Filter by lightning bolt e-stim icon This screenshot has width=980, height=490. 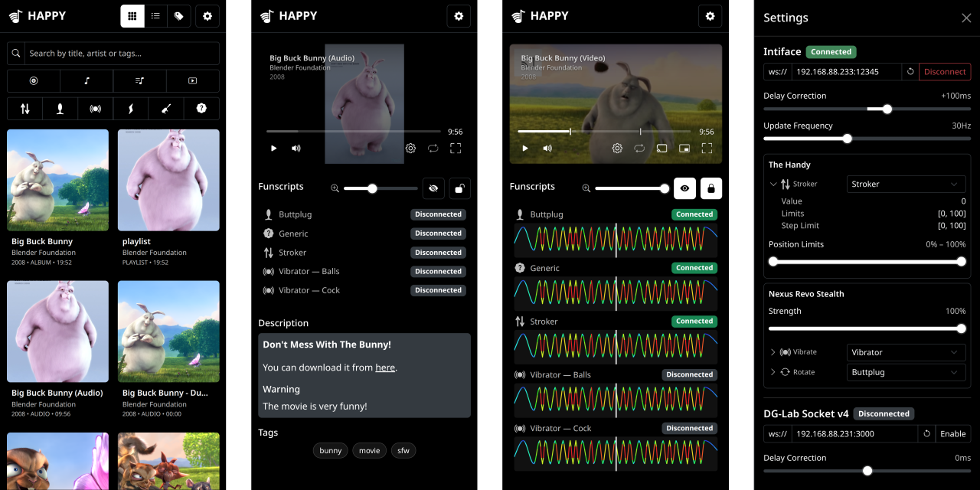pos(131,109)
